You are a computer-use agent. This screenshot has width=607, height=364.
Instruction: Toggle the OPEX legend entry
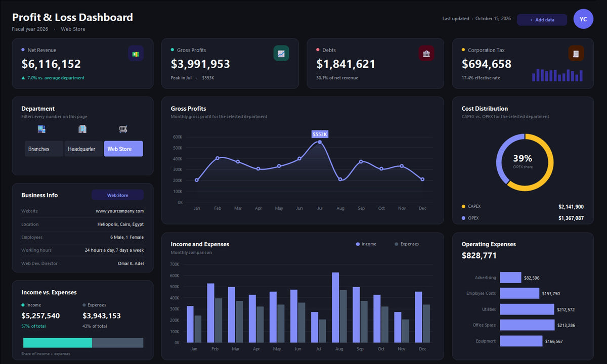470,218
